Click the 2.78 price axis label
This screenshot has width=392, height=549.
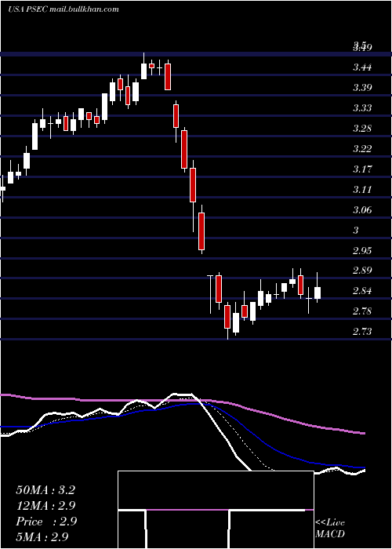point(362,311)
